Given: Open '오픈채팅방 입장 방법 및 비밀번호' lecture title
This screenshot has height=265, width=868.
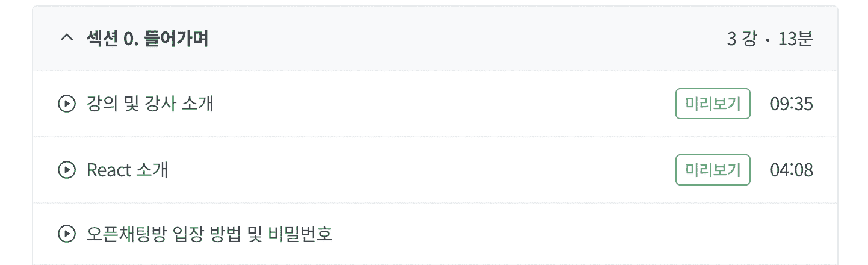Looking at the screenshot, I should [209, 234].
